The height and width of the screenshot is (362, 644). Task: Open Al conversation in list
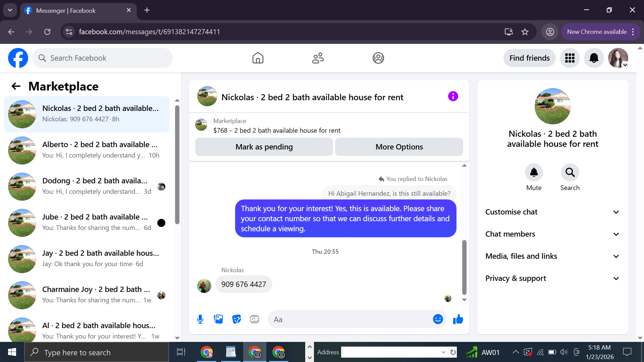[87, 328]
